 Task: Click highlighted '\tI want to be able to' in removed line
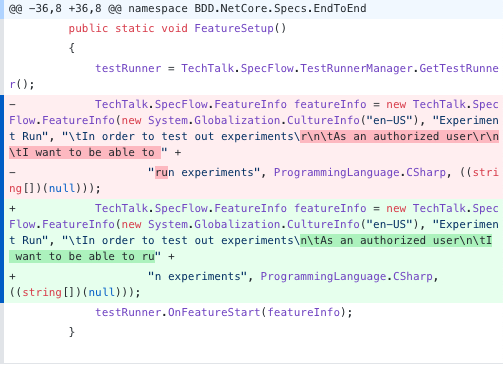[x=85, y=152]
